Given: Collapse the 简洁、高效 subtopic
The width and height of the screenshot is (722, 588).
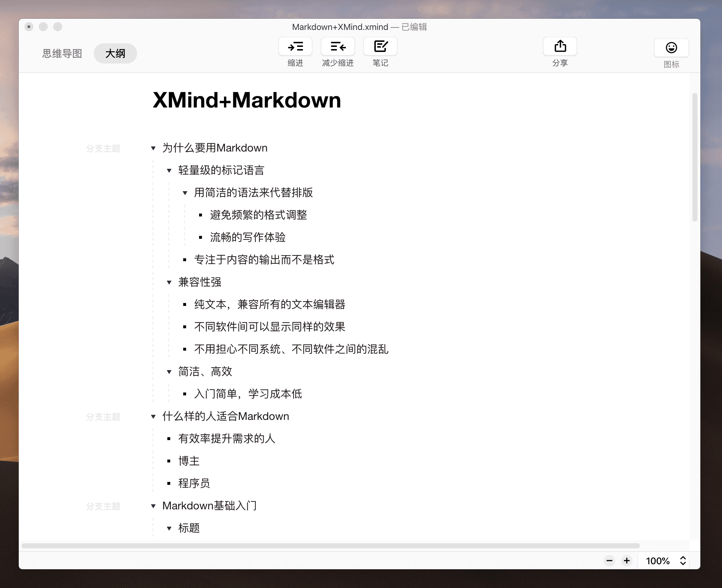Looking at the screenshot, I should [x=169, y=372].
